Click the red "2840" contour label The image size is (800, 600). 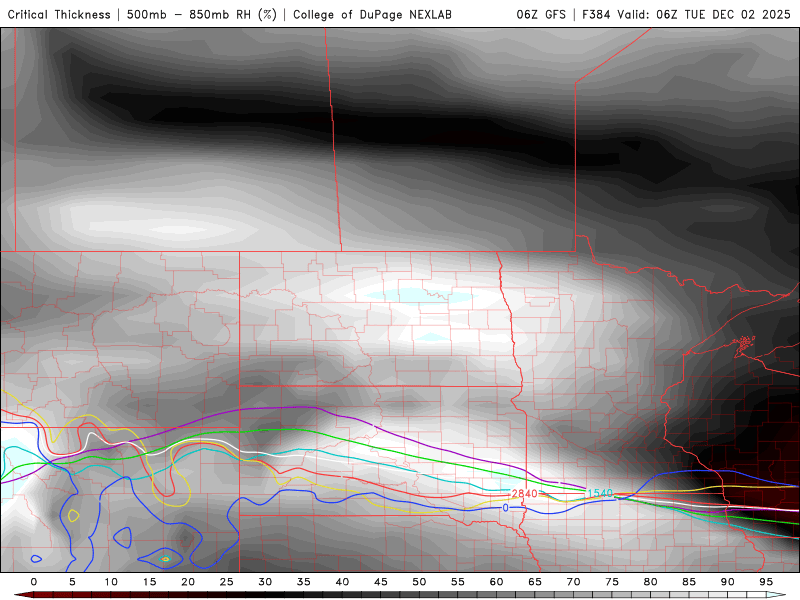[x=524, y=493]
